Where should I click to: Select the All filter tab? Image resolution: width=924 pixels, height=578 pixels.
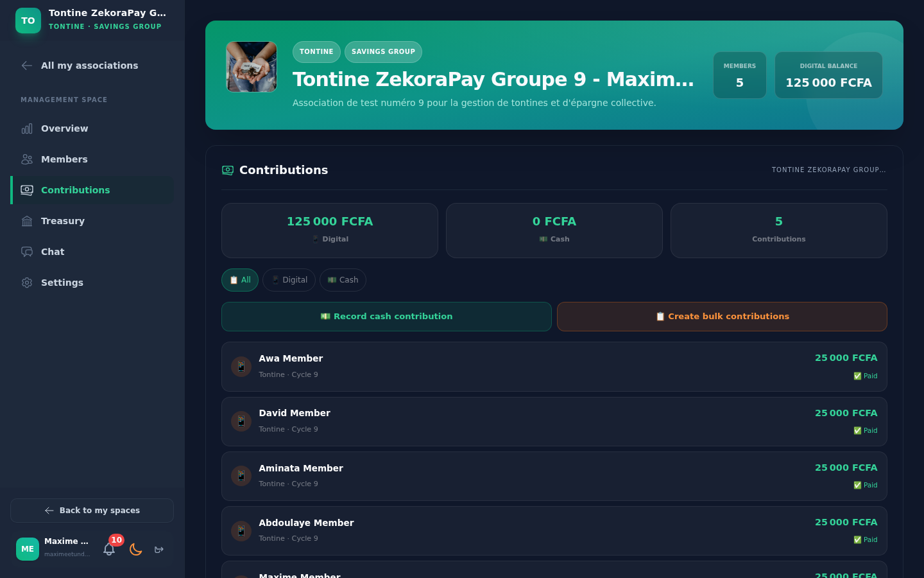(x=240, y=280)
